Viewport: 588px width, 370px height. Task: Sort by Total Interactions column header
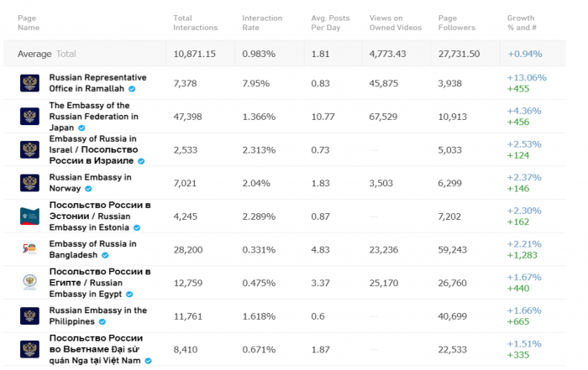tap(195, 23)
